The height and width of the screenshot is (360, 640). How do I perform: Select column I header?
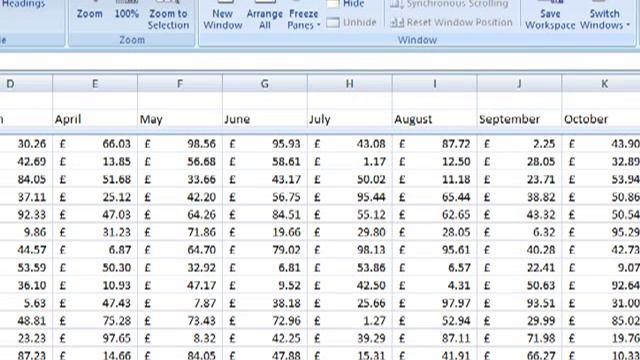click(435, 84)
